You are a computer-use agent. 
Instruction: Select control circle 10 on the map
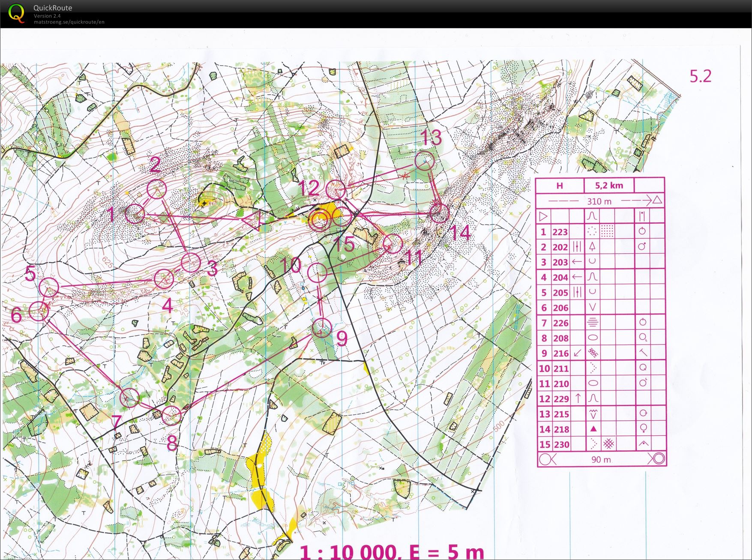318,273
